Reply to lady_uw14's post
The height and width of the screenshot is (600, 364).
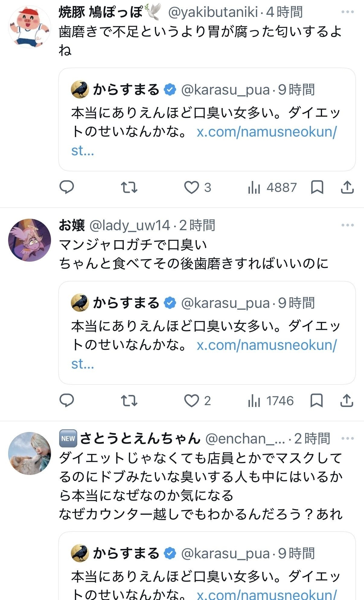tap(67, 401)
